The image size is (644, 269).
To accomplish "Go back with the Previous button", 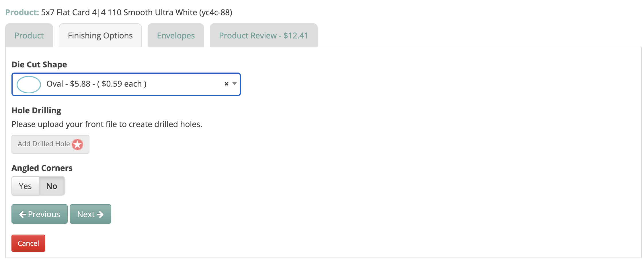I will click(40, 214).
